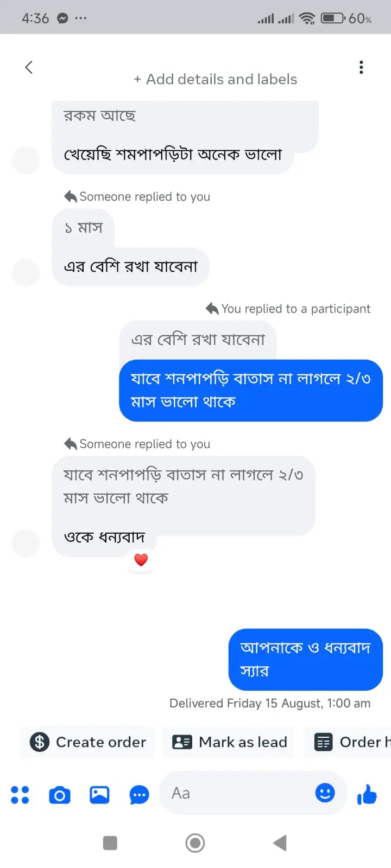
Task: Send a thumbs-up like
Action: [367, 795]
